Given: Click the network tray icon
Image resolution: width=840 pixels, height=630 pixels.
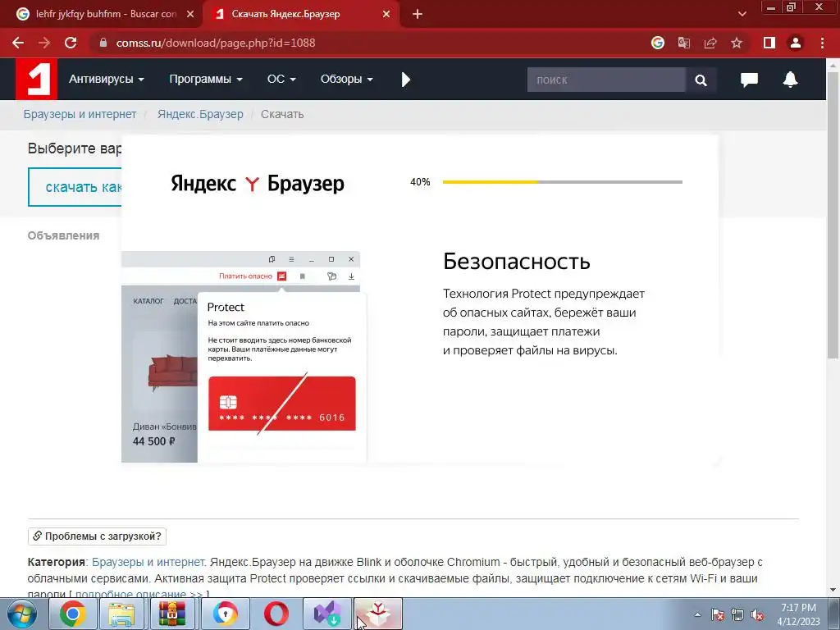Looking at the screenshot, I should (737, 614).
